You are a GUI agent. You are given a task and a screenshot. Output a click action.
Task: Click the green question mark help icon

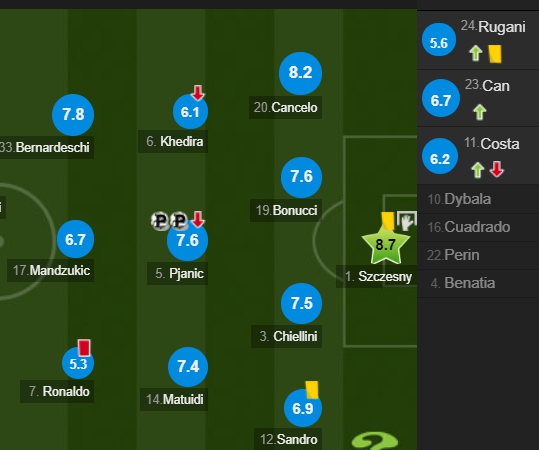(x=375, y=441)
